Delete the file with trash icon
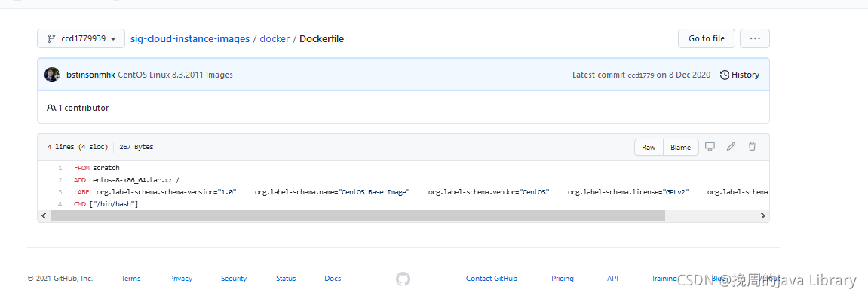This screenshot has width=868, height=296. (x=752, y=147)
